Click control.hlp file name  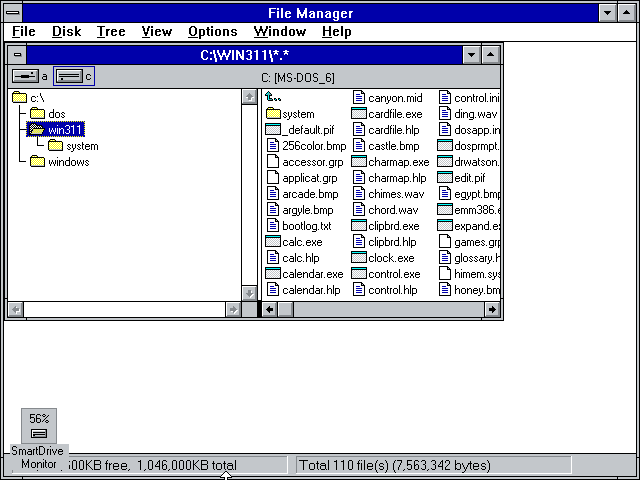click(x=393, y=290)
